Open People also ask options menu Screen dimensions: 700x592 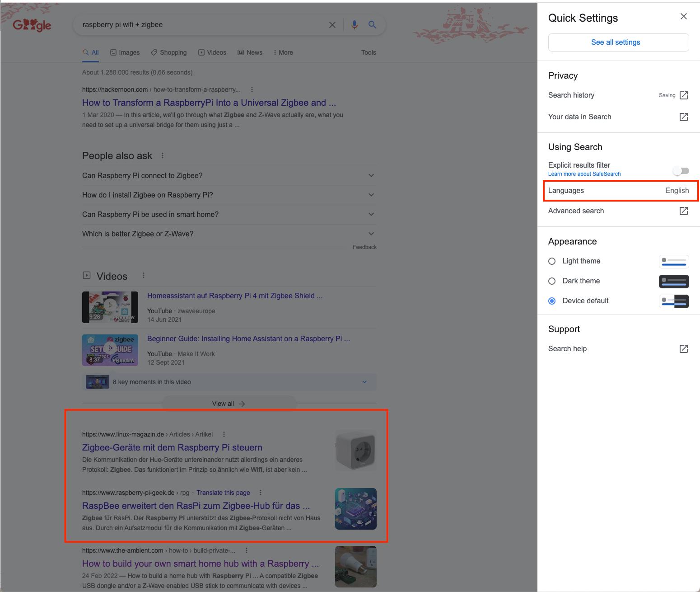pos(163,155)
